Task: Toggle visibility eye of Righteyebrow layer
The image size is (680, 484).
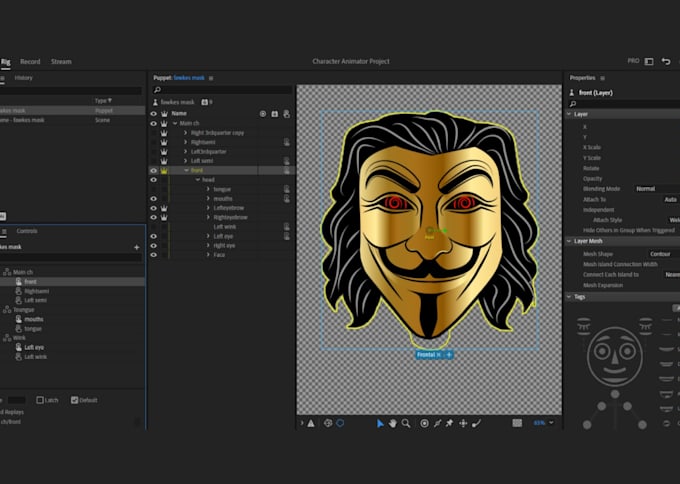Action: click(x=154, y=217)
